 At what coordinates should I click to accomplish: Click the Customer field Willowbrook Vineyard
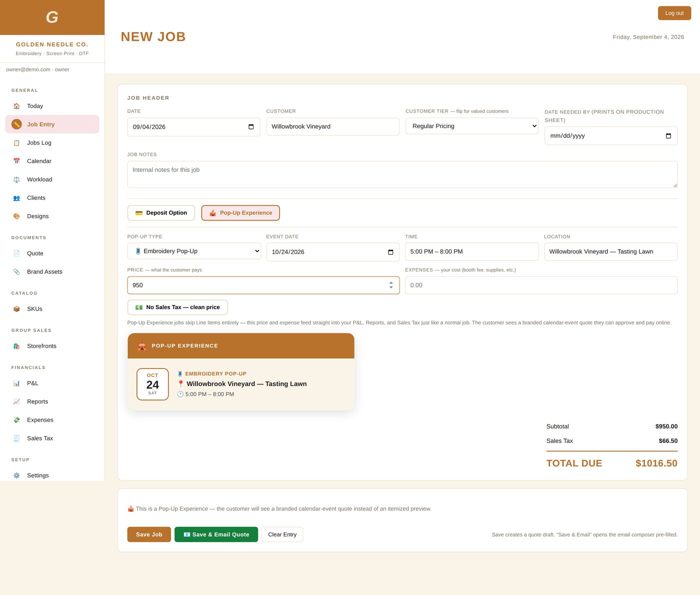tap(332, 126)
